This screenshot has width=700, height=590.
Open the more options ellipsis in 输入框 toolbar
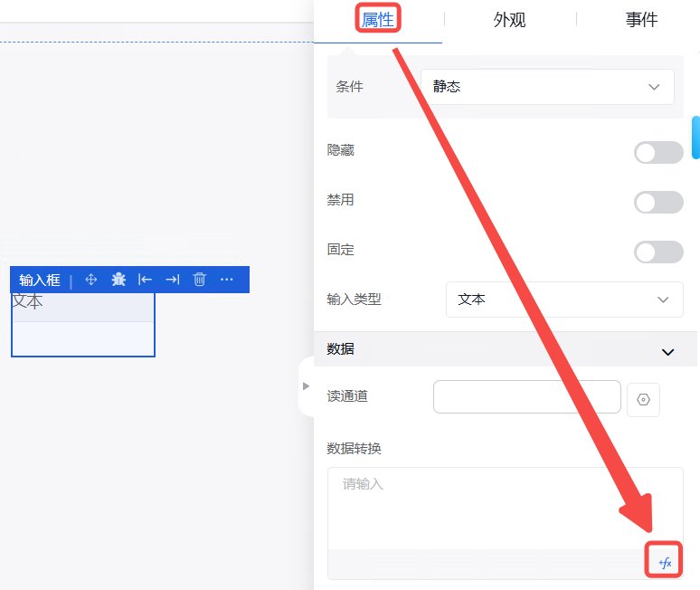click(227, 280)
